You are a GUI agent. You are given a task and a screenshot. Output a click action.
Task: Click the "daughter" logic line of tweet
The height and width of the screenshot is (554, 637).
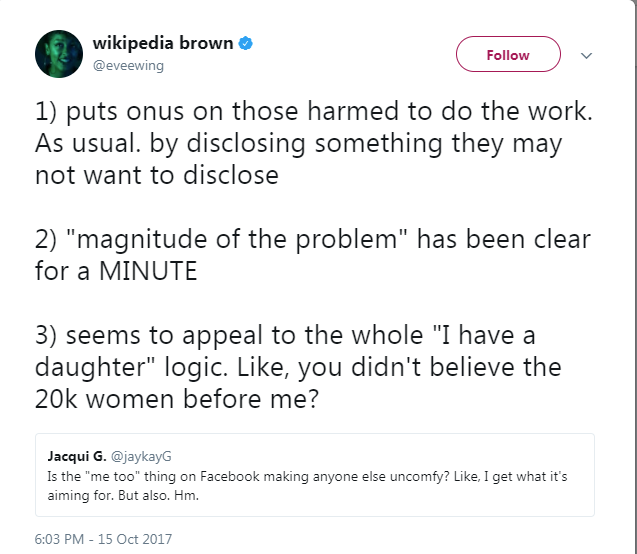pyautogui.click(x=298, y=367)
